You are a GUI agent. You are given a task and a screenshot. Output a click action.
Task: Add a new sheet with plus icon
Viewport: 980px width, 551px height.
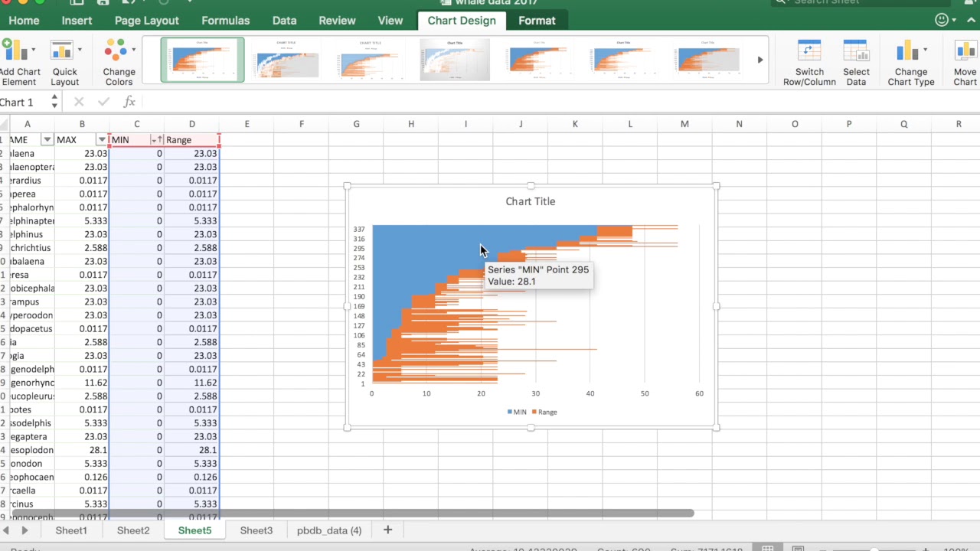click(x=387, y=530)
